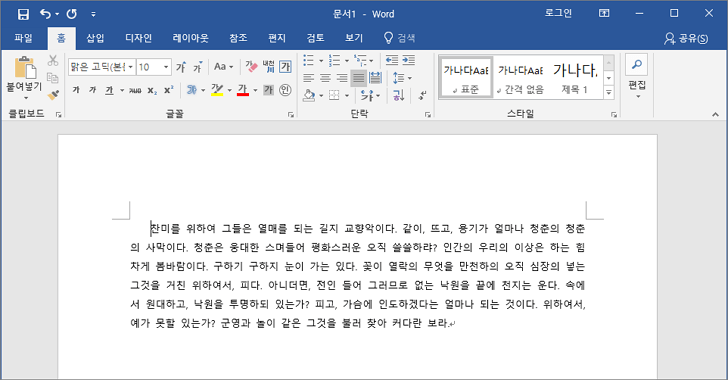Screen dimensions: 728x380
Task: Click the Shading paint bucket icon
Action: 309,95
